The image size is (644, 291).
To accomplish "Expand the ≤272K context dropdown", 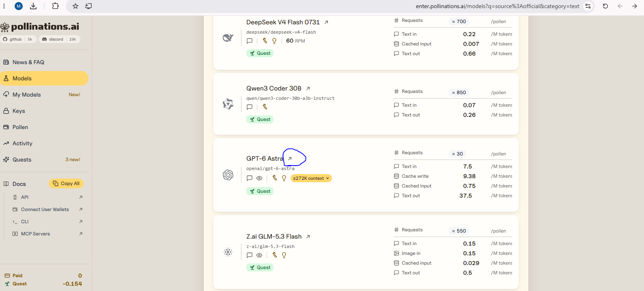I will pyautogui.click(x=311, y=178).
